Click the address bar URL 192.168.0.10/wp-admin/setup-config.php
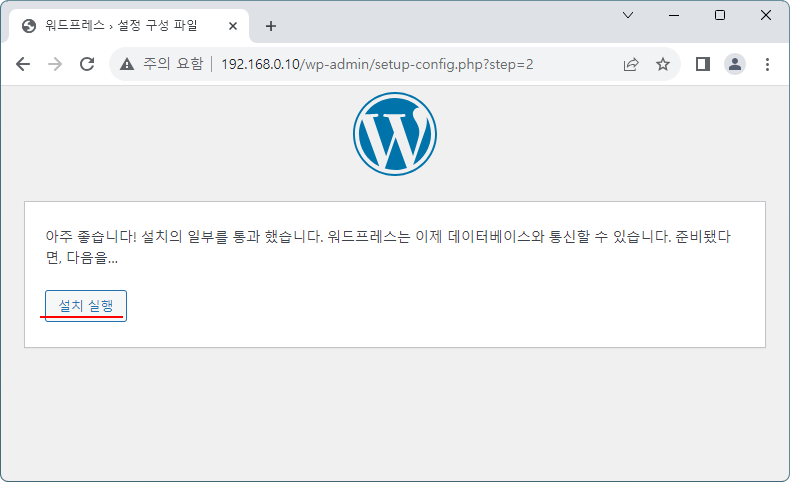The width and height of the screenshot is (790, 482). (377, 64)
